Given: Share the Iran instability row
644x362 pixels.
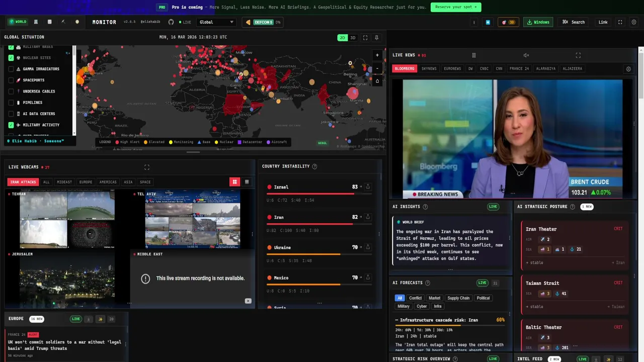Looking at the screenshot, I should tap(368, 217).
